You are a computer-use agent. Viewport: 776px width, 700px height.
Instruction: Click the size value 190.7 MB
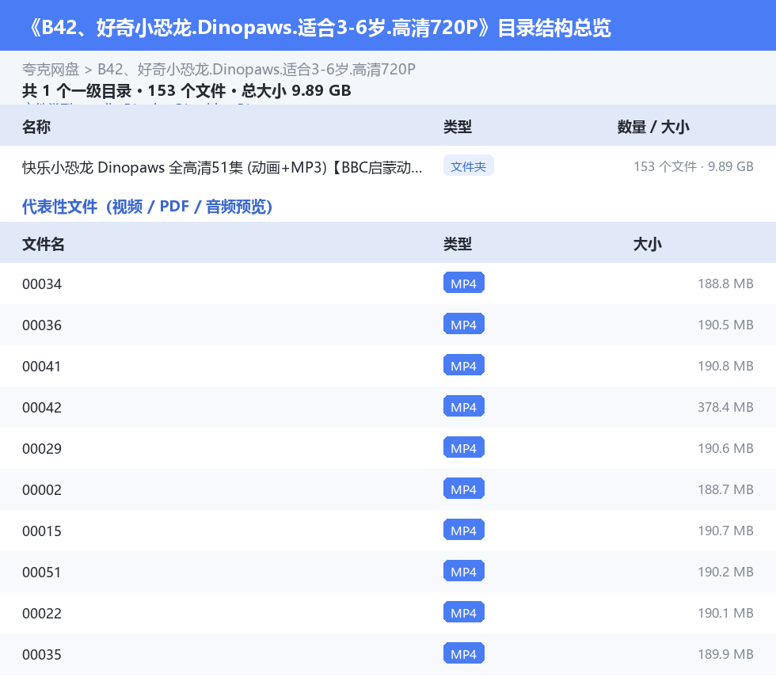[x=725, y=531]
